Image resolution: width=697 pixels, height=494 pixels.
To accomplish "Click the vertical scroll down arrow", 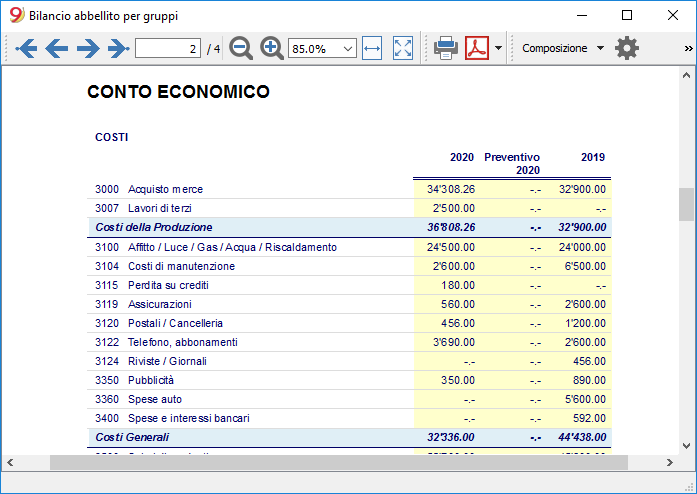I will pyautogui.click(x=686, y=446).
